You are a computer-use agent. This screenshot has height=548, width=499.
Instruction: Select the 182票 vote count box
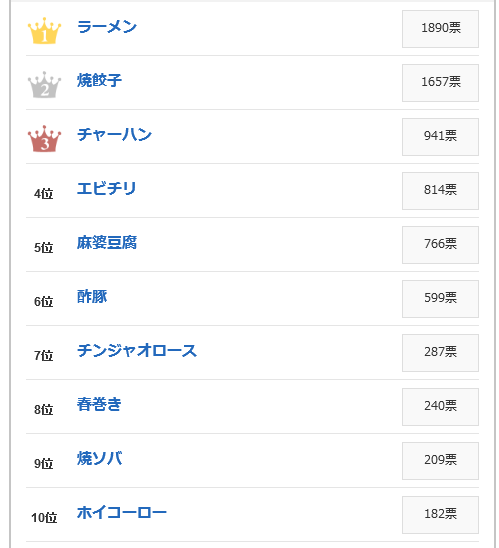[x=440, y=515]
